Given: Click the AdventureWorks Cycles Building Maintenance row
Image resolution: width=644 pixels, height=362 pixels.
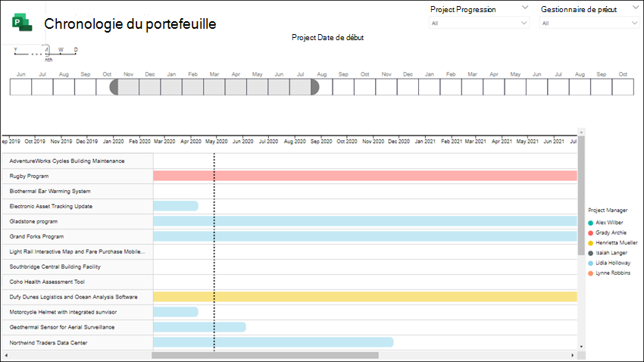Looking at the screenshot, I should pyautogui.click(x=77, y=161).
